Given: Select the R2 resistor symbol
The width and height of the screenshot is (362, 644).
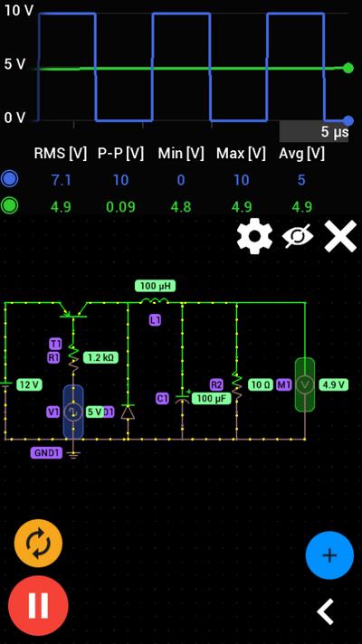Looking at the screenshot, I should (237, 384).
